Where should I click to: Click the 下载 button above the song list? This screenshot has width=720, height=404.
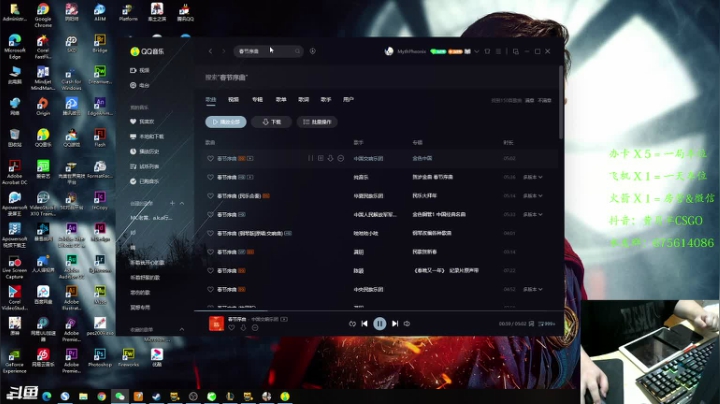pos(271,122)
